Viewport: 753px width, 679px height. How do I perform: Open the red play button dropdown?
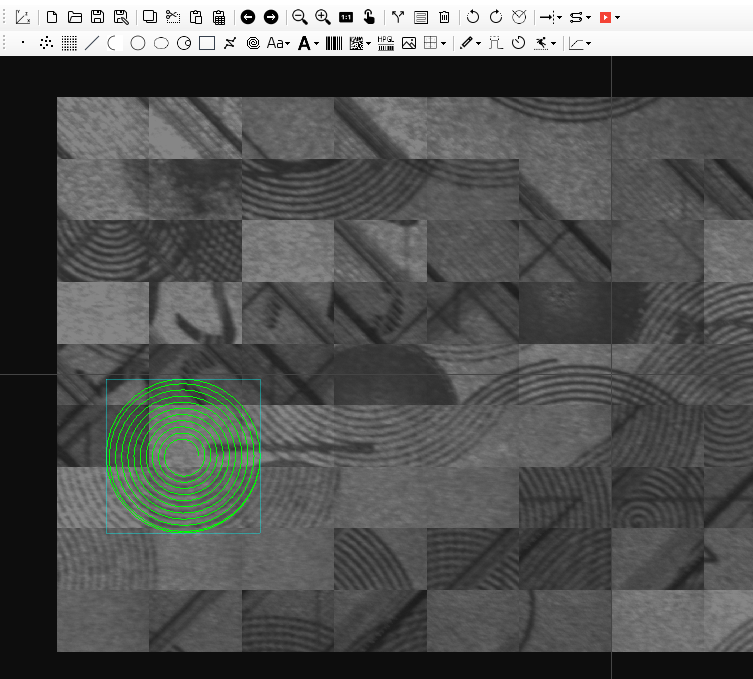point(618,17)
